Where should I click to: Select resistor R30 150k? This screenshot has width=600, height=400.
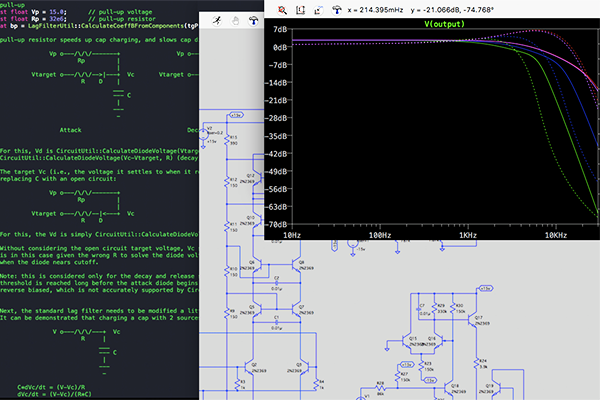(x=453, y=308)
